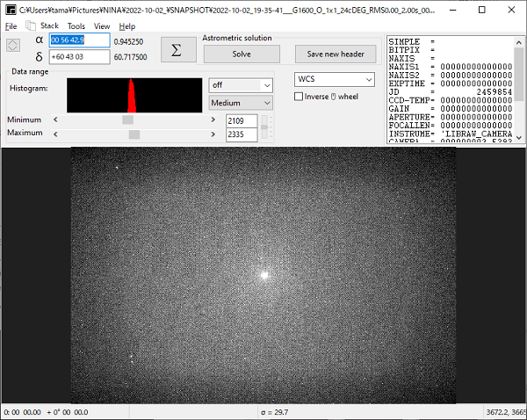The image size is (527, 420).
Task: Click the decimal declination value 60.717500
Action: tap(130, 57)
